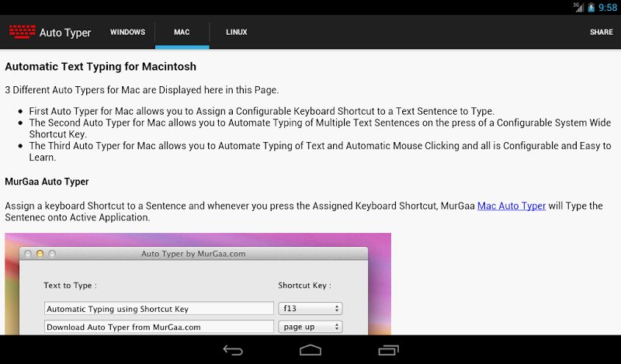Open the Recent Apps navigation icon
Screen dimensions: 621x364
[388, 350]
